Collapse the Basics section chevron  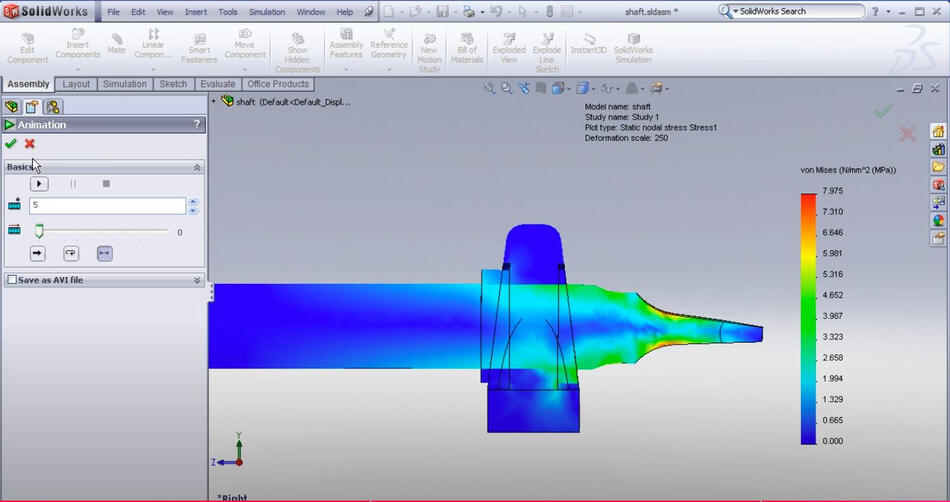(197, 167)
